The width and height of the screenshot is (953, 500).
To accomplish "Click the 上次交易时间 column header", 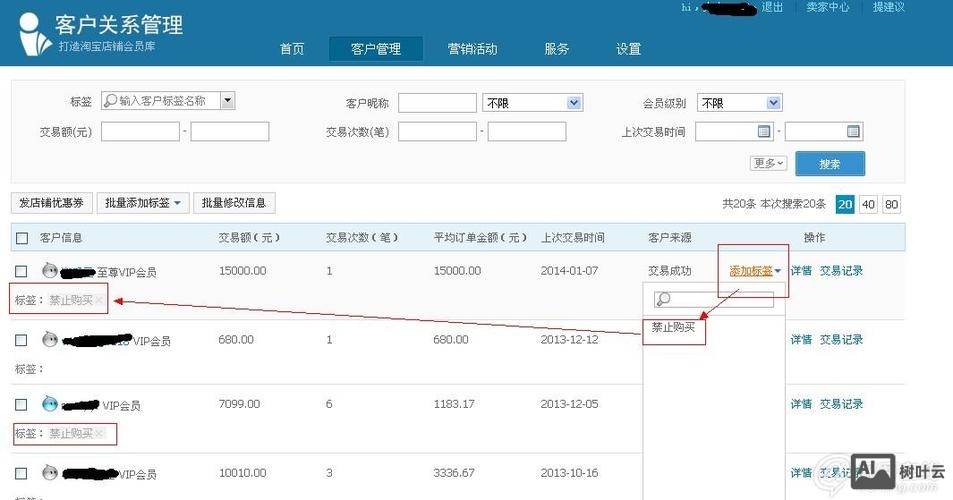I will 573,238.
